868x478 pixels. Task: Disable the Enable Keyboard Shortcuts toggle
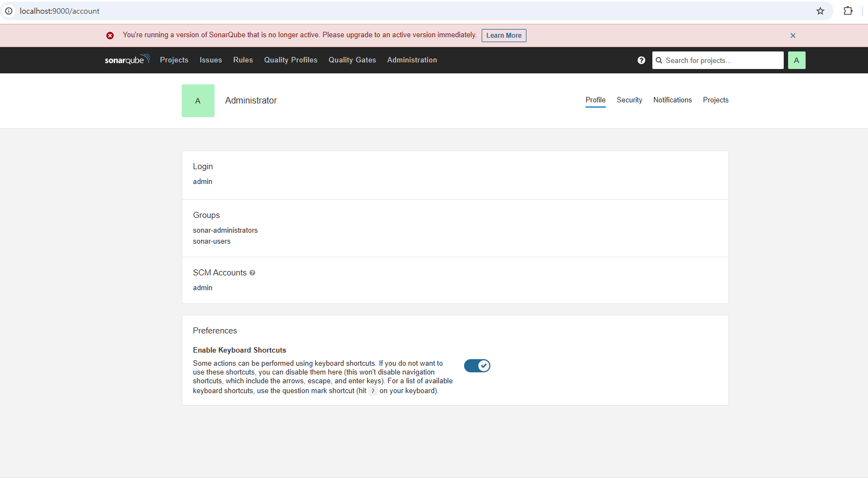pyautogui.click(x=477, y=366)
